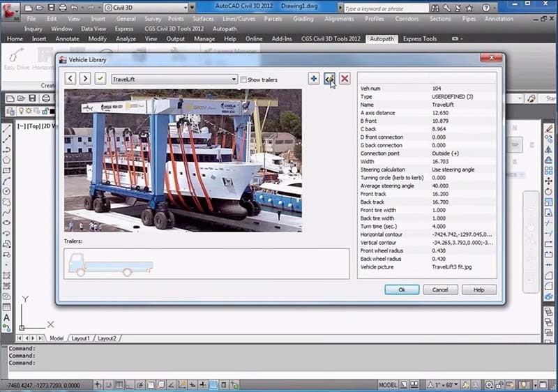
Task: Click the Steering calculation property row
Action: point(427,169)
